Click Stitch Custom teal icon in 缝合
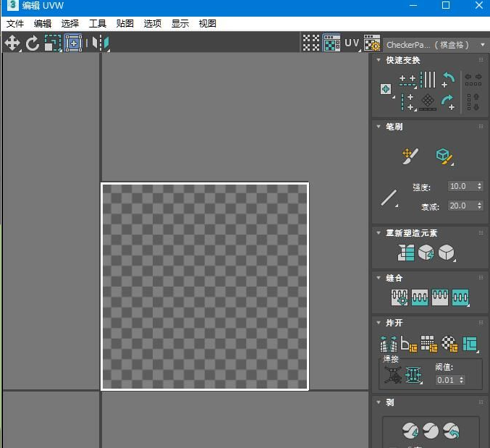The image size is (490, 448). [x=460, y=297]
